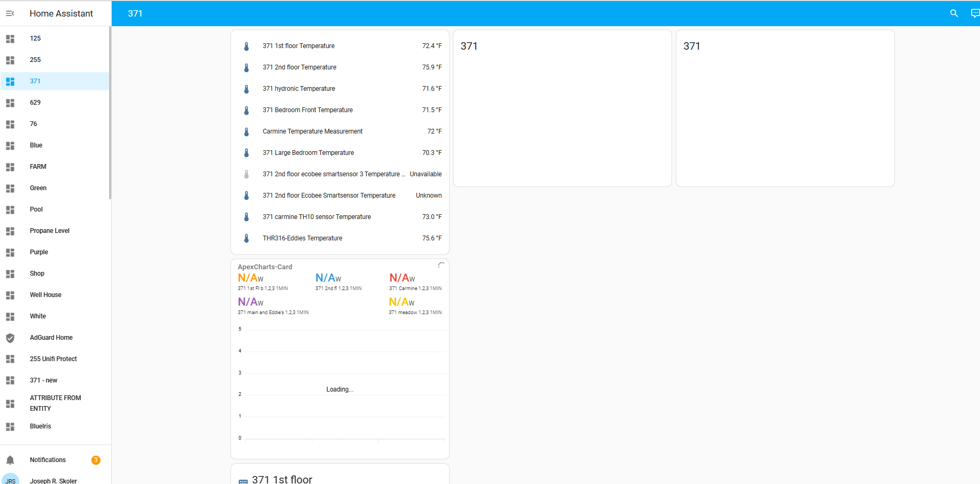Click the thermometer icon beside THR316-Eddies Temperature
This screenshot has width=980, height=484.
(246, 238)
